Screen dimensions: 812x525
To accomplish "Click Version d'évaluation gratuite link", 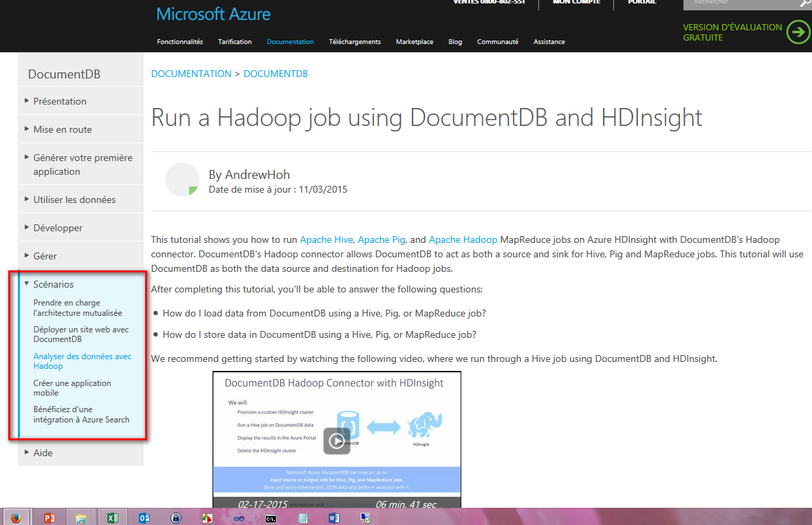I will click(732, 32).
